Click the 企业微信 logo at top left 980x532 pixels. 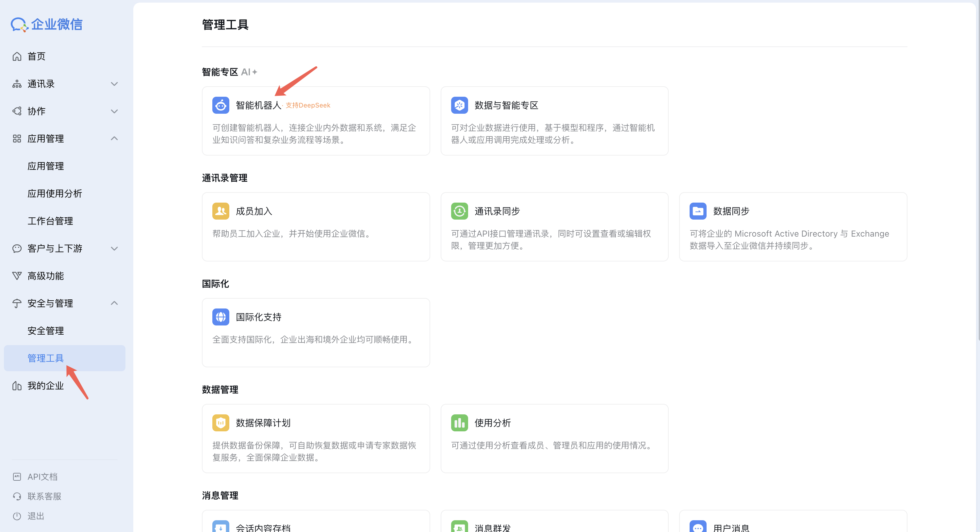pos(46,25)
